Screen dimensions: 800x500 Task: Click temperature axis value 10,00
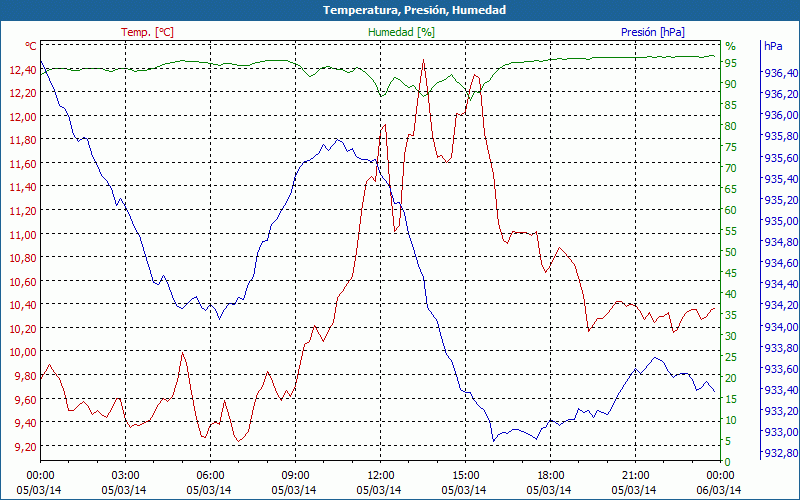coord(23,353)
